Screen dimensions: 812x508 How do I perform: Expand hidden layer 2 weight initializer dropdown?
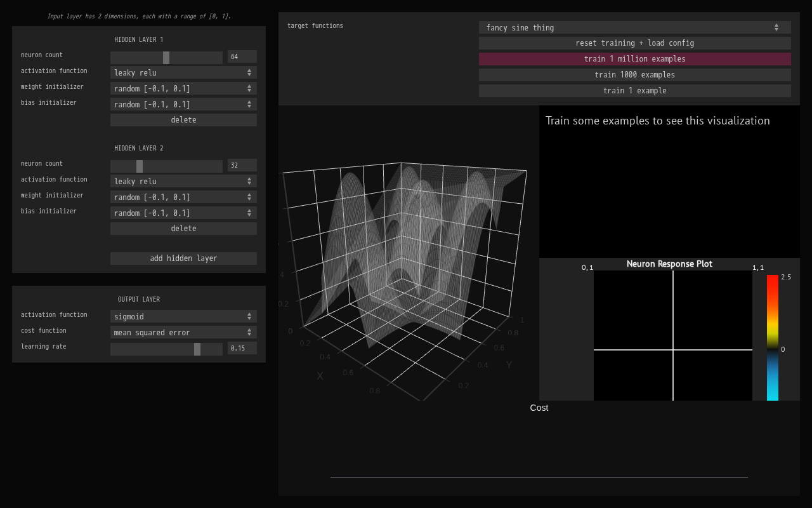[x=183, y=197]
